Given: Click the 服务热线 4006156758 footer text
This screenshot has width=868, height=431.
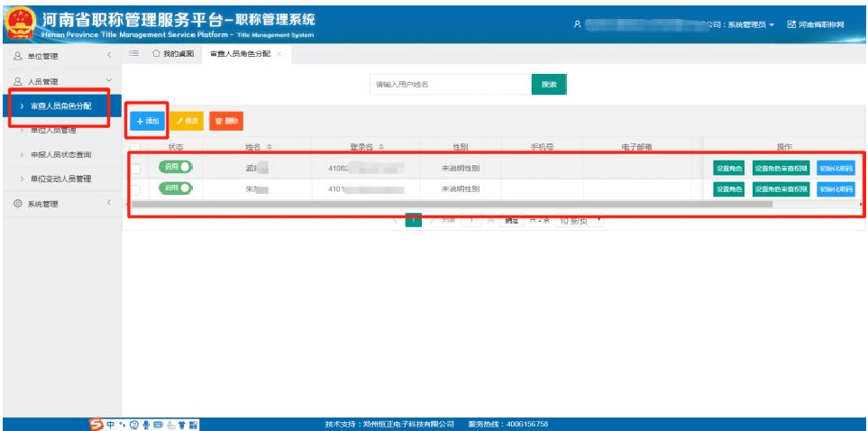Looking at the screenshot, I should click(508, 425).
